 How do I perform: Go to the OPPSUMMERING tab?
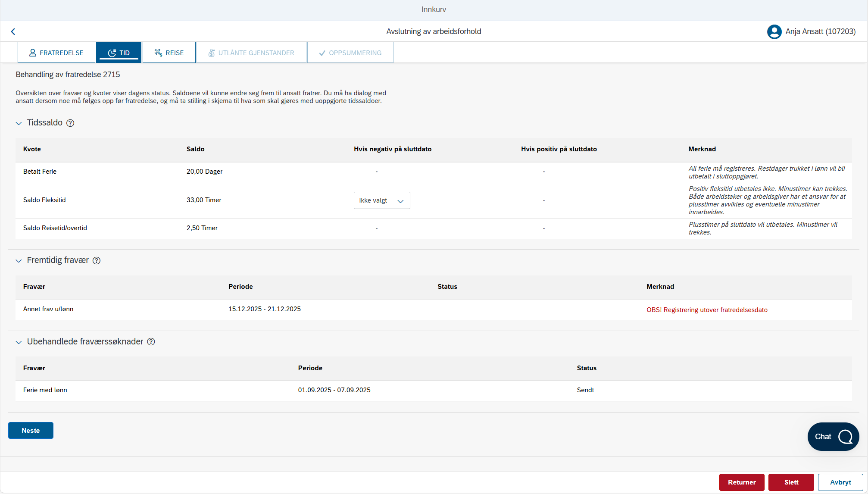[350, 53]
